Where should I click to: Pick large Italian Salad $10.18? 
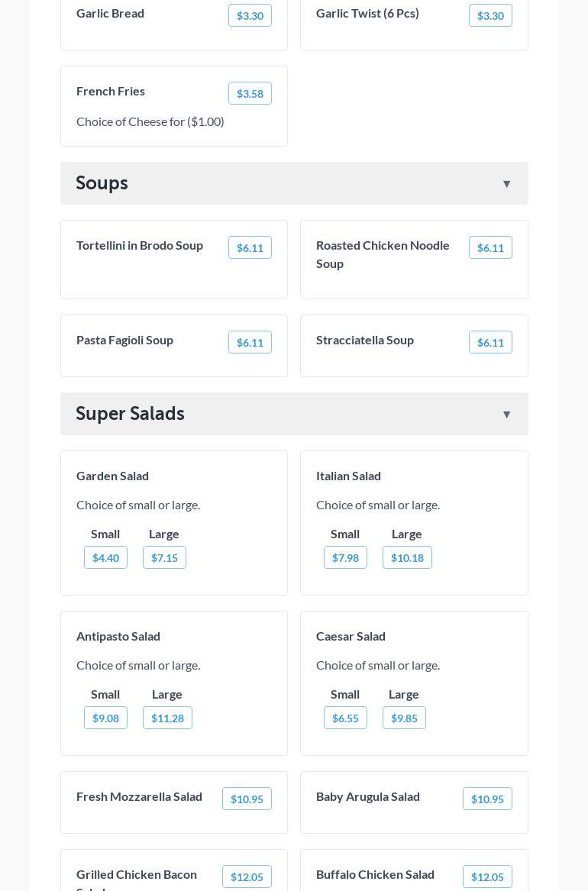[x=407, y=557]
